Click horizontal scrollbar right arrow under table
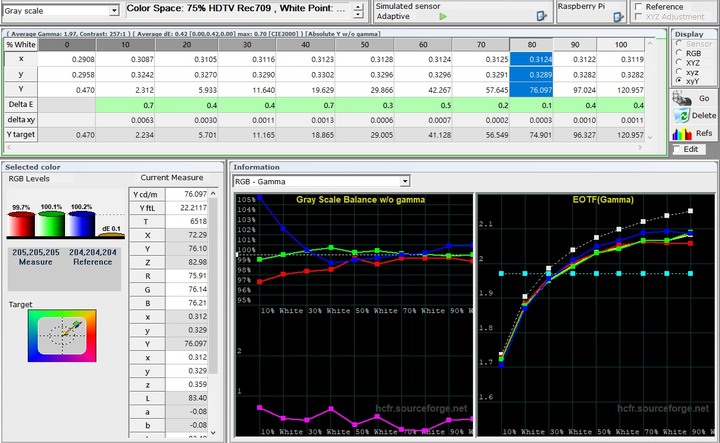 point(640,147)
